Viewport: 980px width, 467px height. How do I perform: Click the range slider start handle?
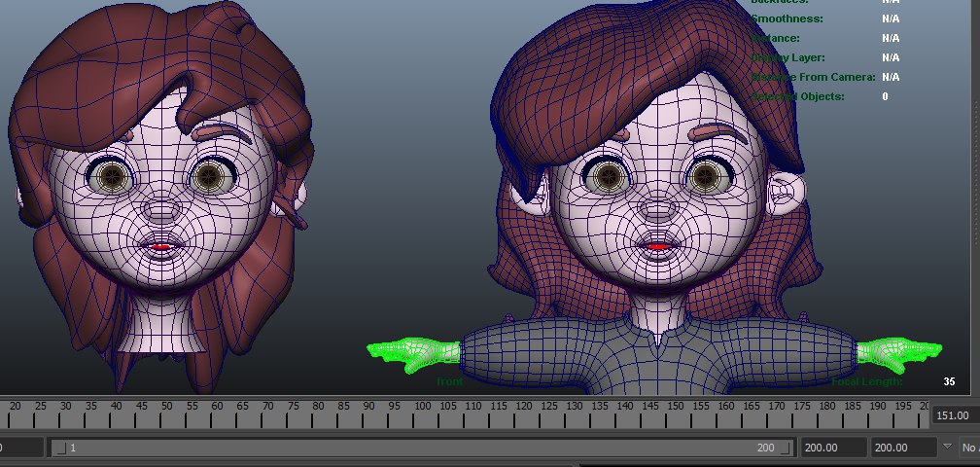(x=61, y=448)
